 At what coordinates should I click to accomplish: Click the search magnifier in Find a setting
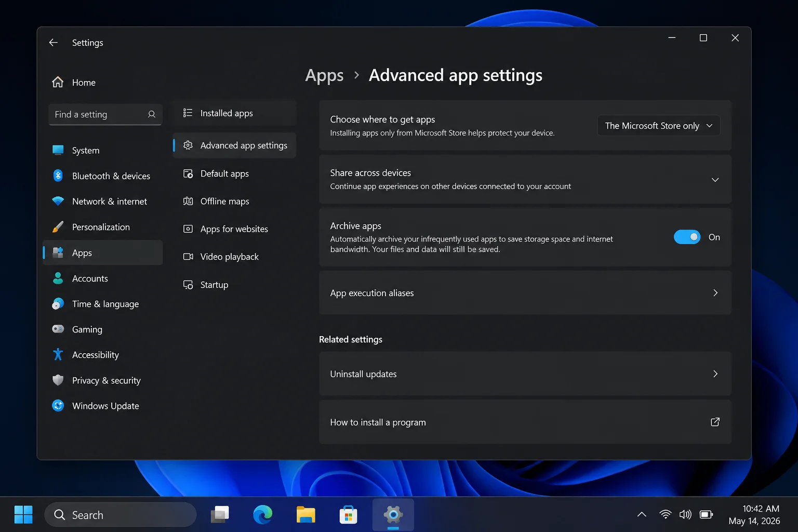tap(152, 114)
